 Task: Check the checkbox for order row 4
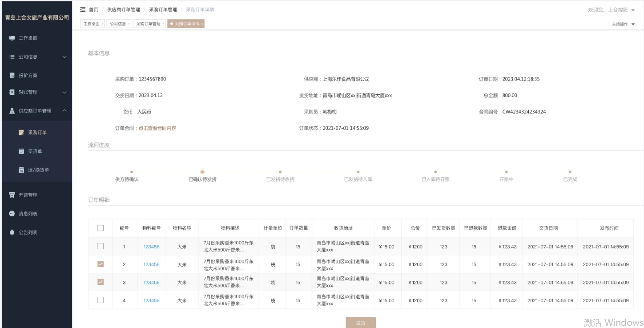point(101,300)
